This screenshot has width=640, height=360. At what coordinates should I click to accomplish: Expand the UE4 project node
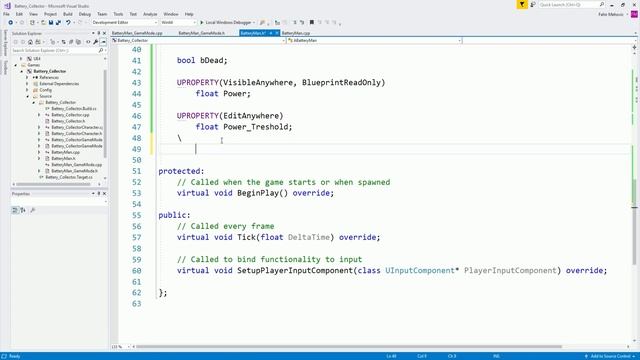21,59
